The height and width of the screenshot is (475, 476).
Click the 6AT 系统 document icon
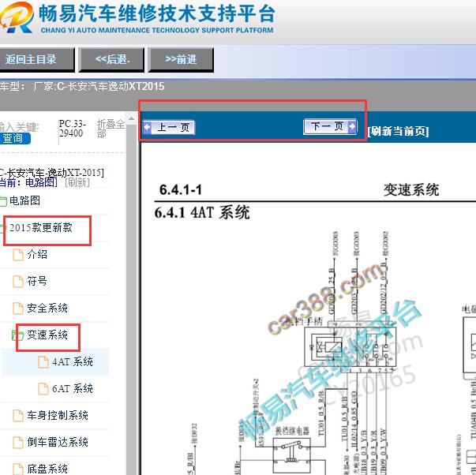pyautogui.click(x=43, y=388)
